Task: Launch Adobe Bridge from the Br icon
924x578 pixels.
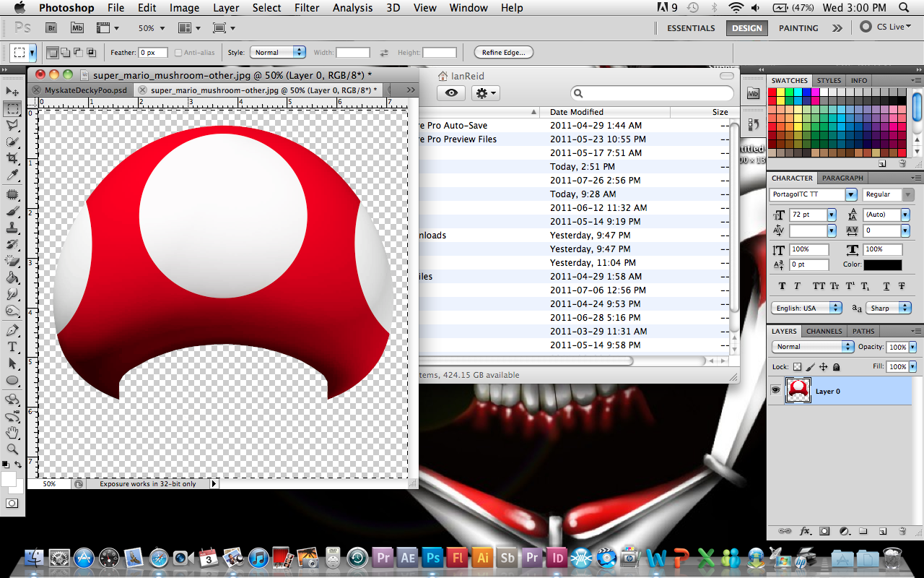Action: (x=51, y=28)
